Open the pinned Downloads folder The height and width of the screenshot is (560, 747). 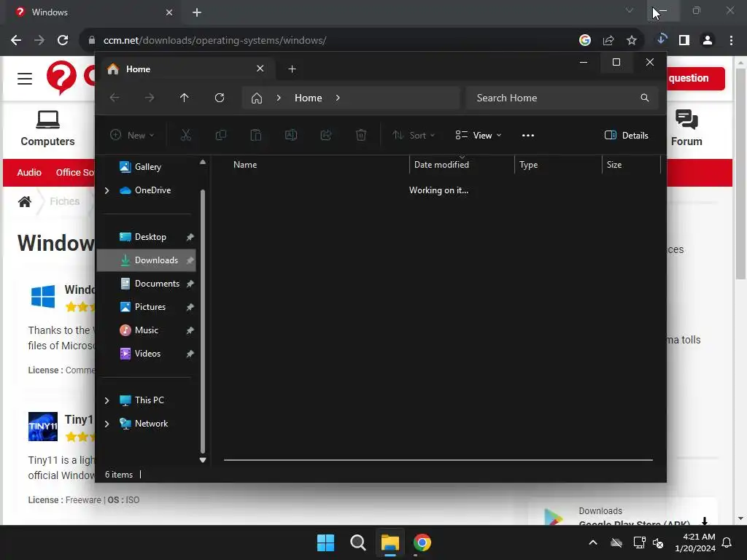(146, 260)
